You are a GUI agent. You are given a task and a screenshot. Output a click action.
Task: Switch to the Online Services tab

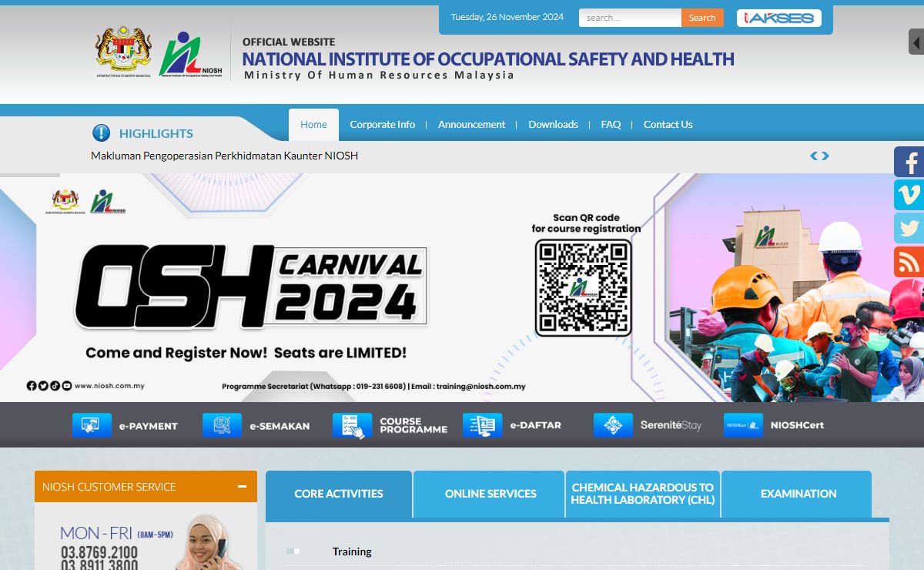point(490,494)
